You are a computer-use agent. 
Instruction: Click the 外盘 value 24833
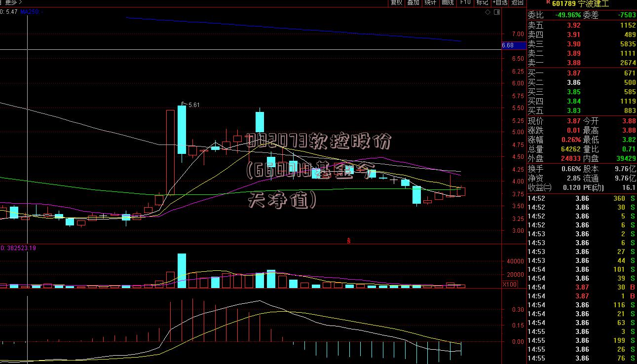pos(571,158)
